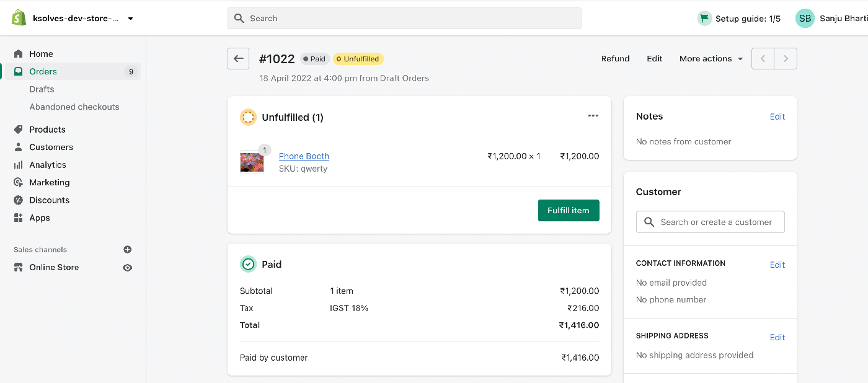
Task: Open the Products tag icon
Action: pos(19,130)
